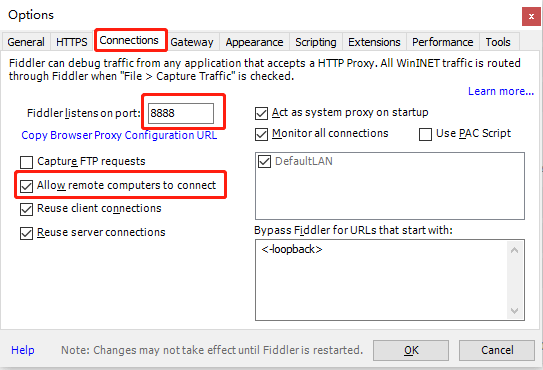Open the Scripting tab
The image size is (543, 370).
(x=316, y=42)
